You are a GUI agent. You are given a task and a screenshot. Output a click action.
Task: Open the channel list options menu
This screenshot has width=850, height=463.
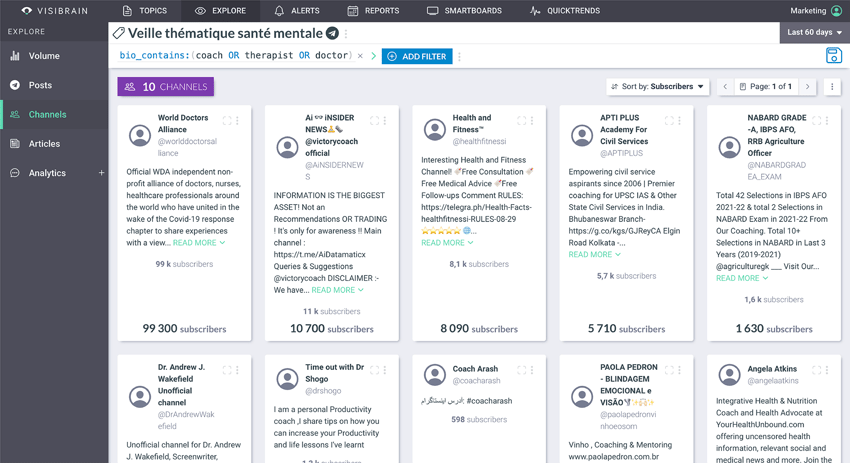point(832,86)
